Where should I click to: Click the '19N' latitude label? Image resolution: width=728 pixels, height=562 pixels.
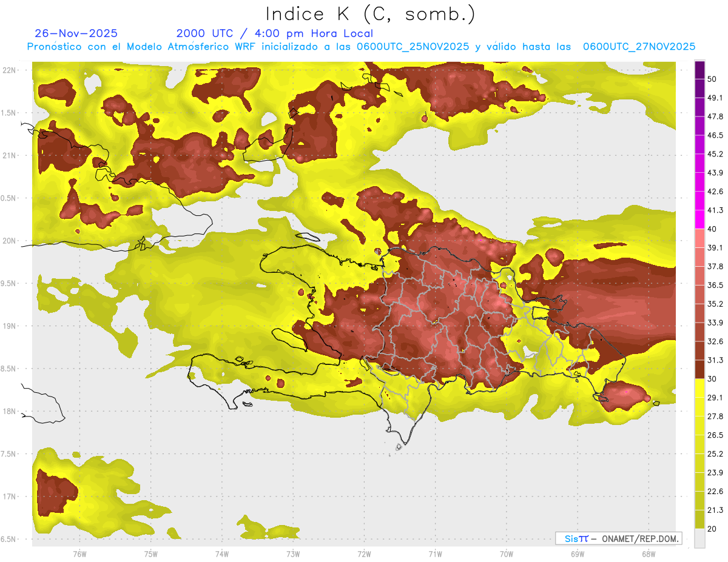tap(9, 326)
